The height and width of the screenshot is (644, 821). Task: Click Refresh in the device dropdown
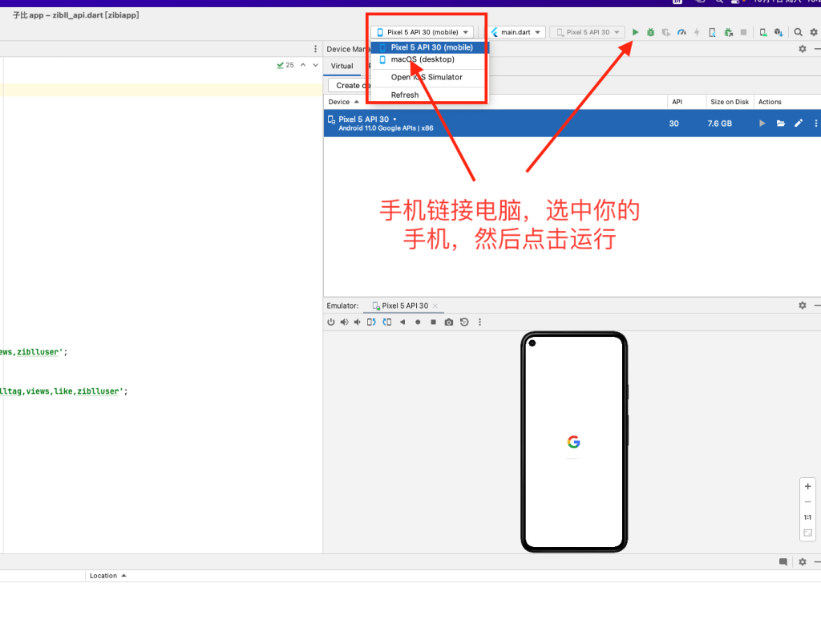405,95
